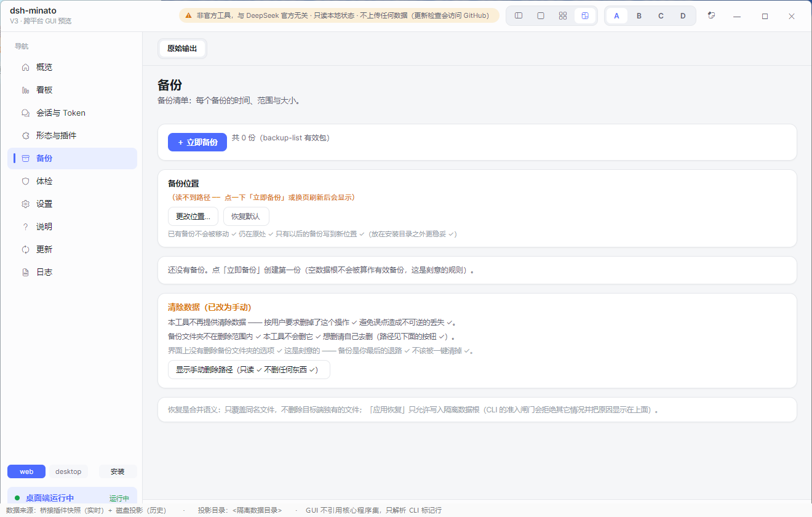Click the 共 0 份 backup count text
The height and width of the screenshot is (517, 812).
281,138
